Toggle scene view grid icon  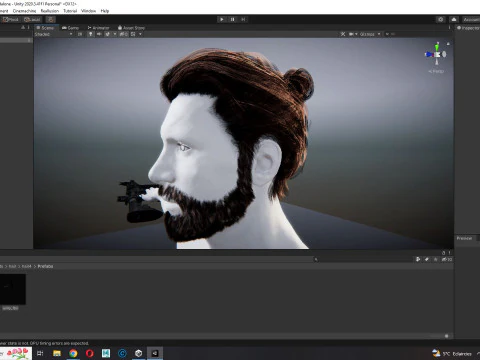[133, 34]
